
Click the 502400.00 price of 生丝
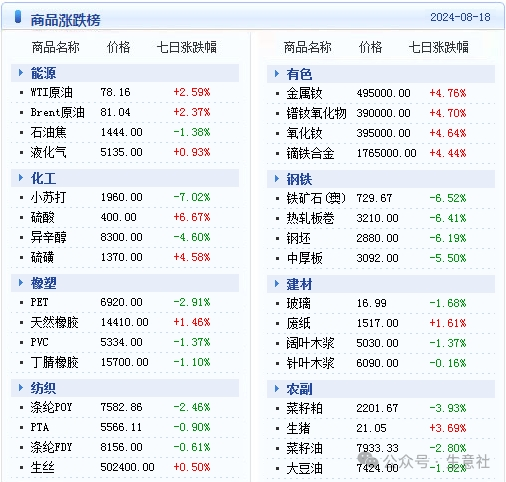click(127, 467)
